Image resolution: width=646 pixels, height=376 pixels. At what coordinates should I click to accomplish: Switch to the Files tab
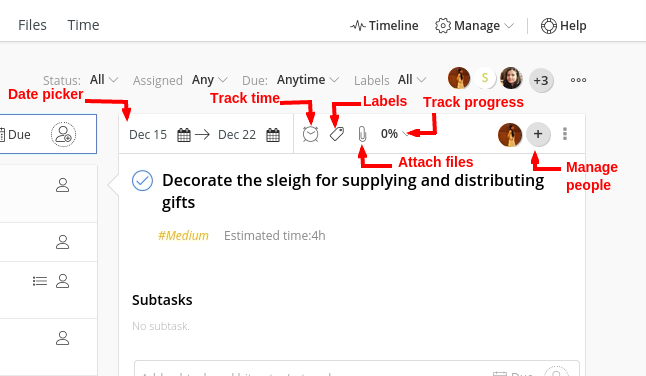click(x=32, y=25)
